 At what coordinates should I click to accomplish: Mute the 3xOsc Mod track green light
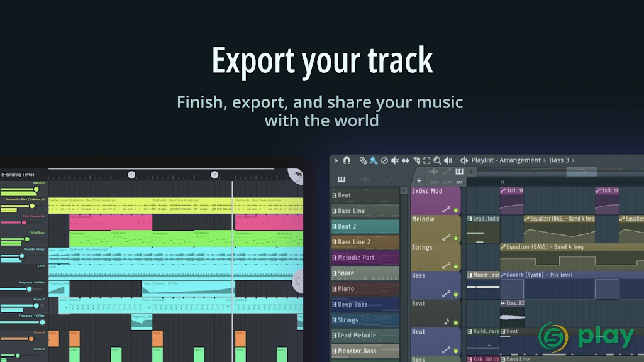tap(456, 210)
